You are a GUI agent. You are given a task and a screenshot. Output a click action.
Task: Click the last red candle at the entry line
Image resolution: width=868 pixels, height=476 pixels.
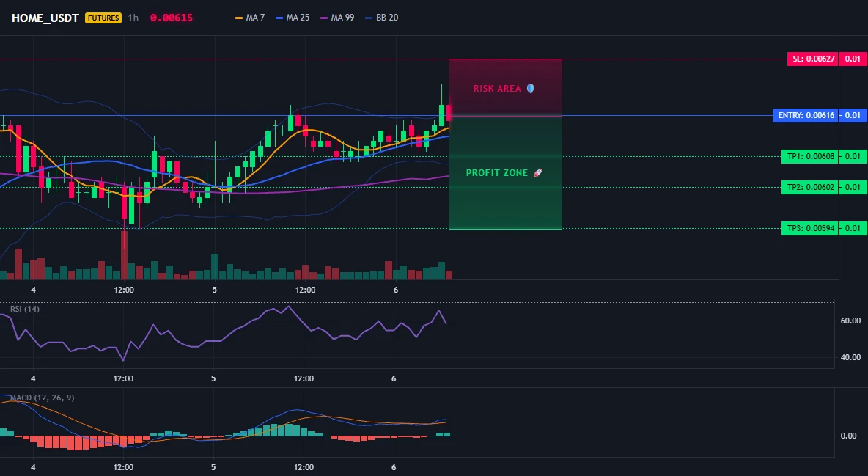point(449,111)
